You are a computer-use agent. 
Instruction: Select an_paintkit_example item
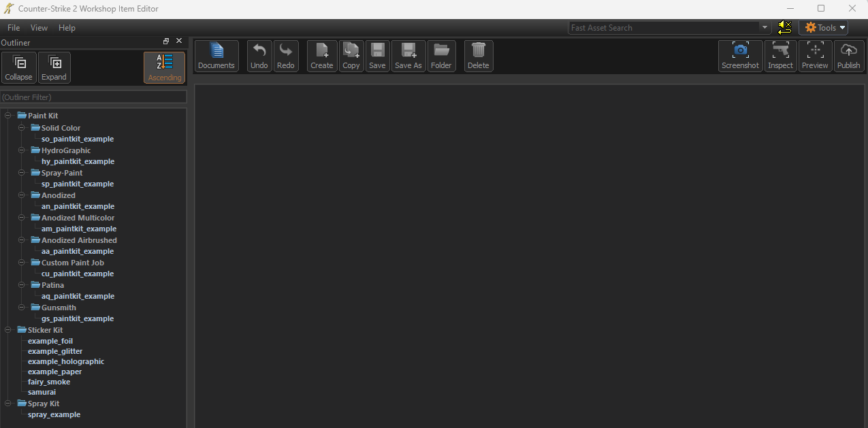pyautogui.click(x=78, y=206)
